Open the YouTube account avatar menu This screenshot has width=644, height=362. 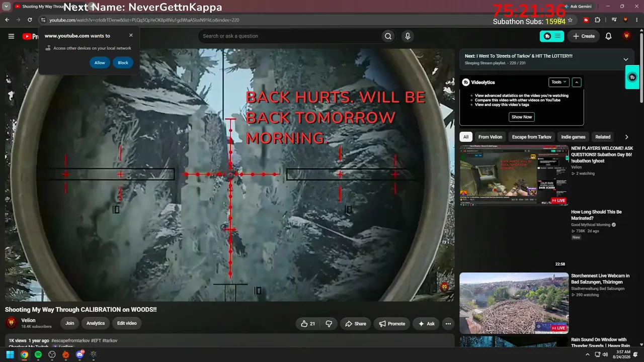click(626, 36)
